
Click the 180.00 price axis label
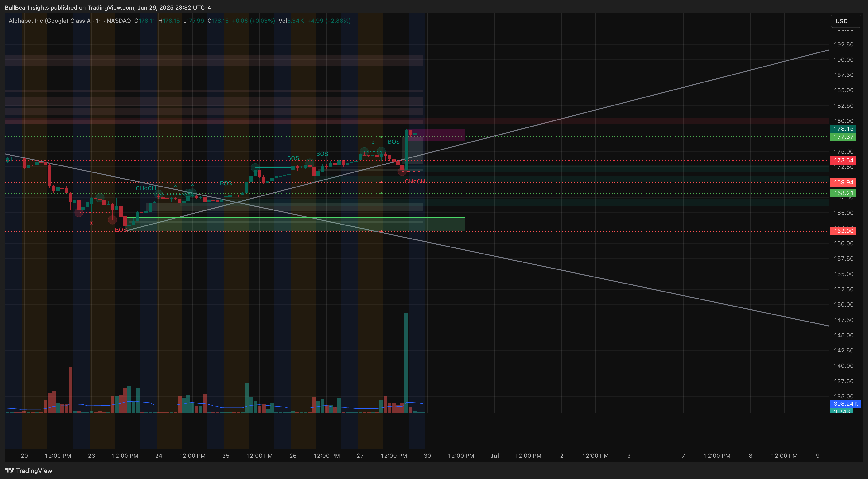843,121
